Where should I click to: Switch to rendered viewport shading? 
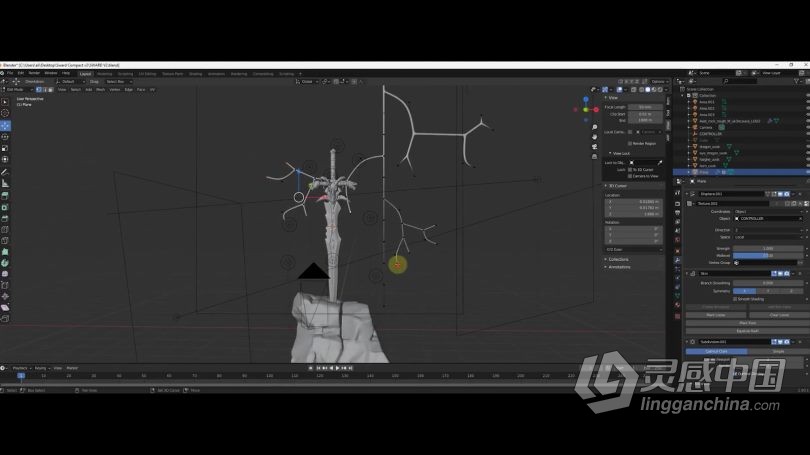(x=660, y=89)
